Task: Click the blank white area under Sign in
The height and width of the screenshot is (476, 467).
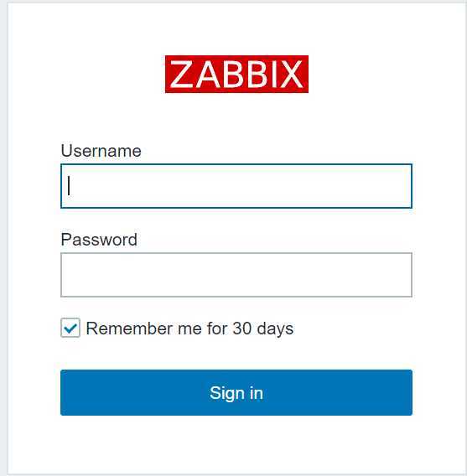Action: coord(236,443)
